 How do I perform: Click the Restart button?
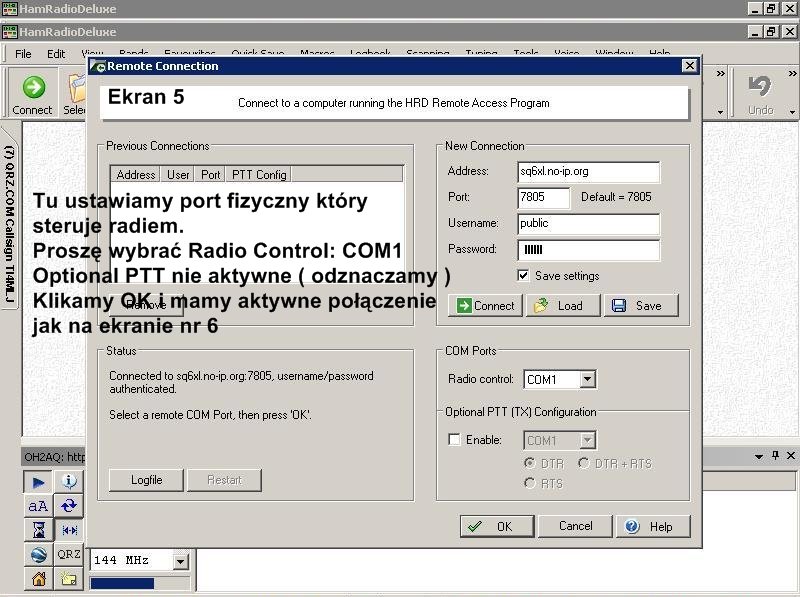[224, 480]
